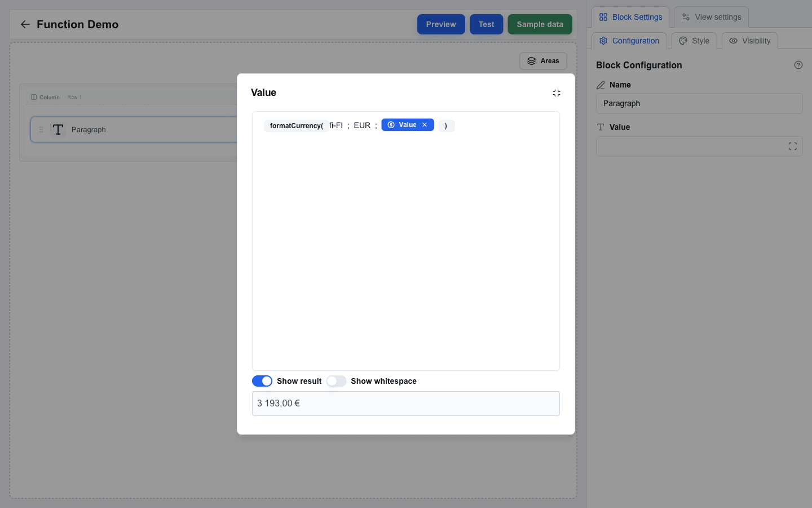Click the Function Demo title
Screen dimensions: 812x508
[x=78, y=24]
